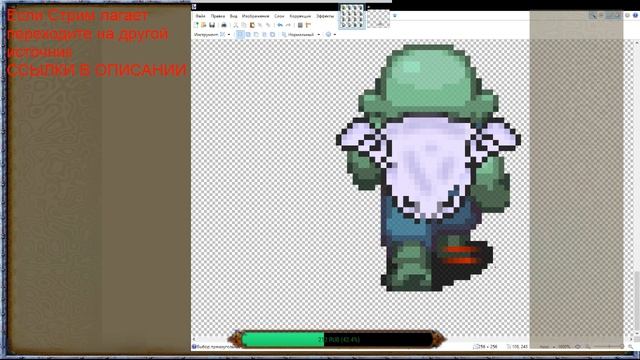
Task: Open the zoom units dropdown in status bar
Action: (x=547, y=347)
